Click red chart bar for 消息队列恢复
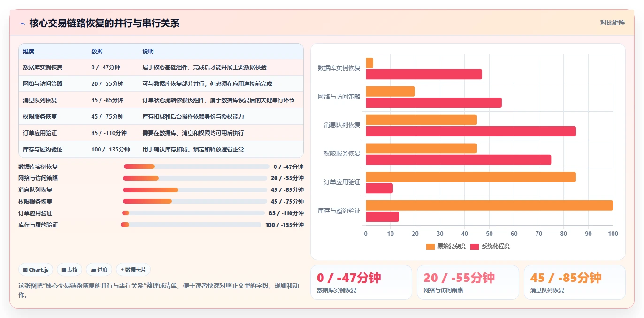The width and height of the screenshot is (644, 318). (x=471, y=131)
